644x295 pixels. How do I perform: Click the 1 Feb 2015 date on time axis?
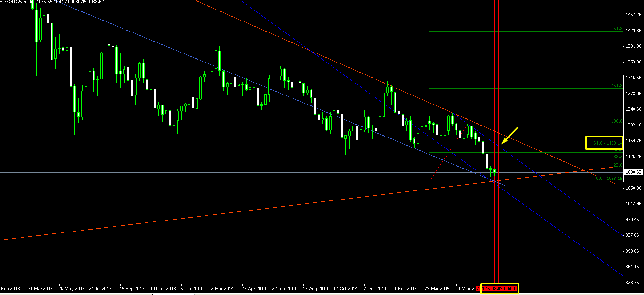tap(405, 288)
